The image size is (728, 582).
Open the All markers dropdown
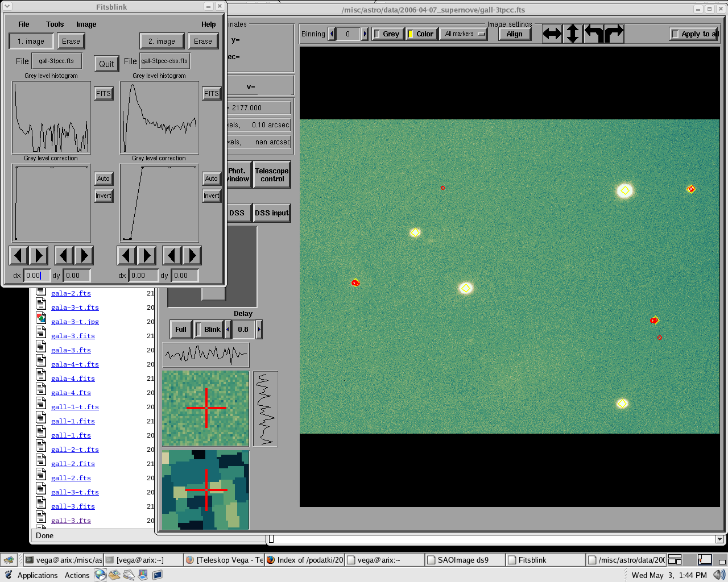[465, 34]
